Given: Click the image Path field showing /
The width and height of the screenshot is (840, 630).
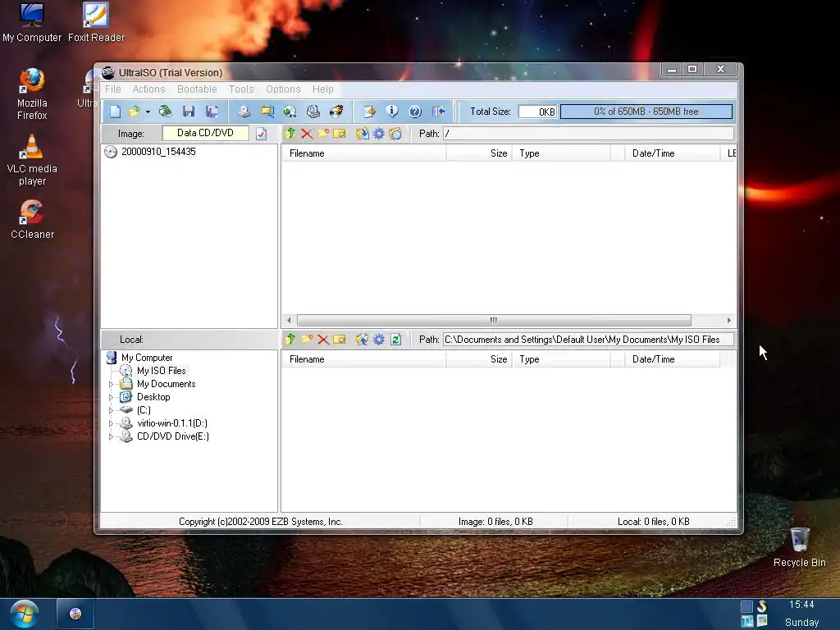Looking at the screenshot, I should tap(588, 134).
